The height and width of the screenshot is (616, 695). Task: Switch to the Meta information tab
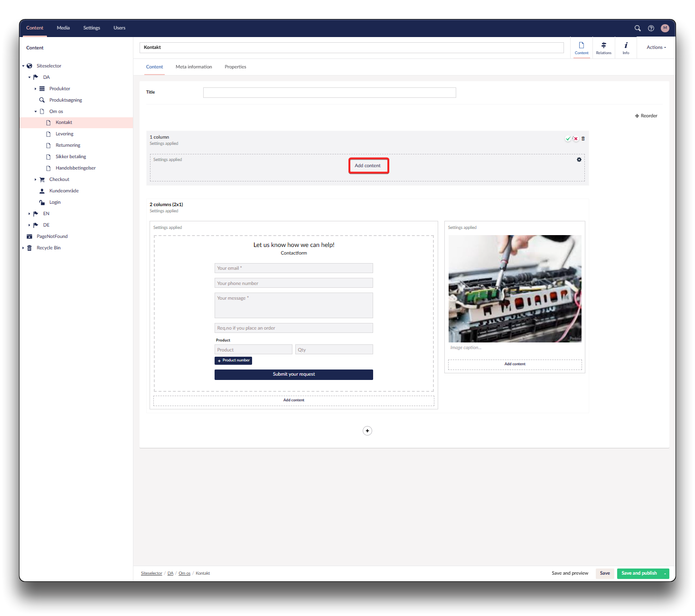click(194, 67)
